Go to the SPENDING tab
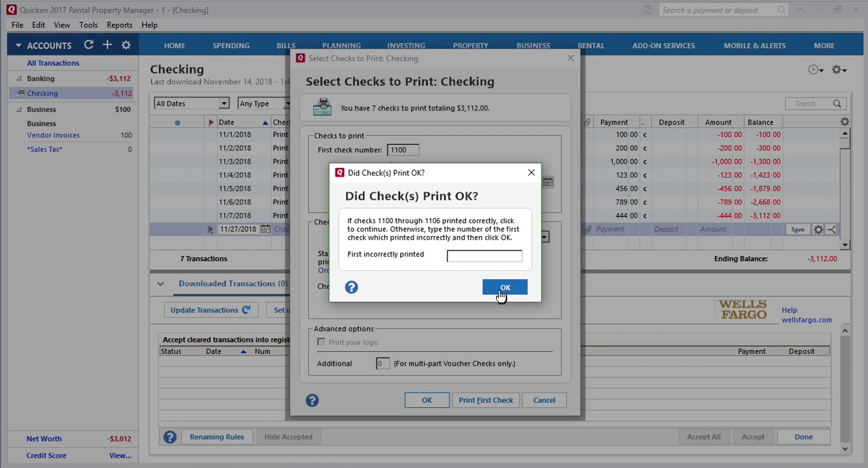 (231, 45)
